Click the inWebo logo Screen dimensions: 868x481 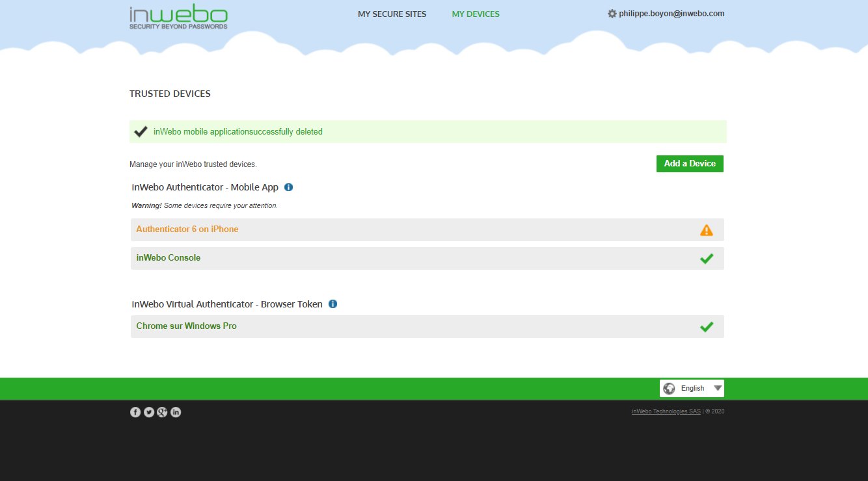178,17
